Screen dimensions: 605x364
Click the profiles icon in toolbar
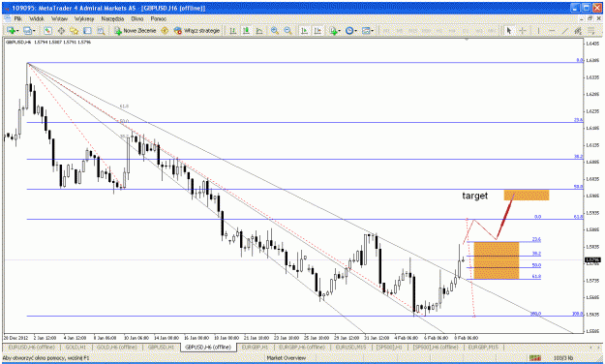point(27,30)
